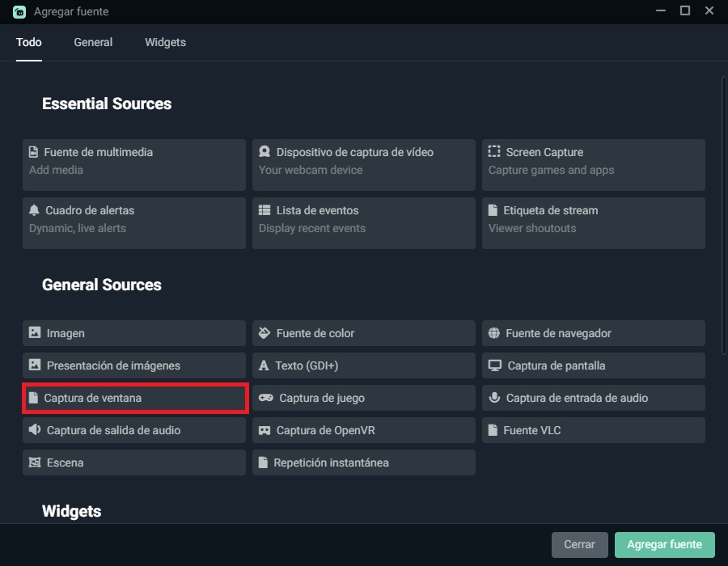Select the VR headset icon for Captura de OpenVR
Screen dimensions: 728x566
click(x=265, y=430)
